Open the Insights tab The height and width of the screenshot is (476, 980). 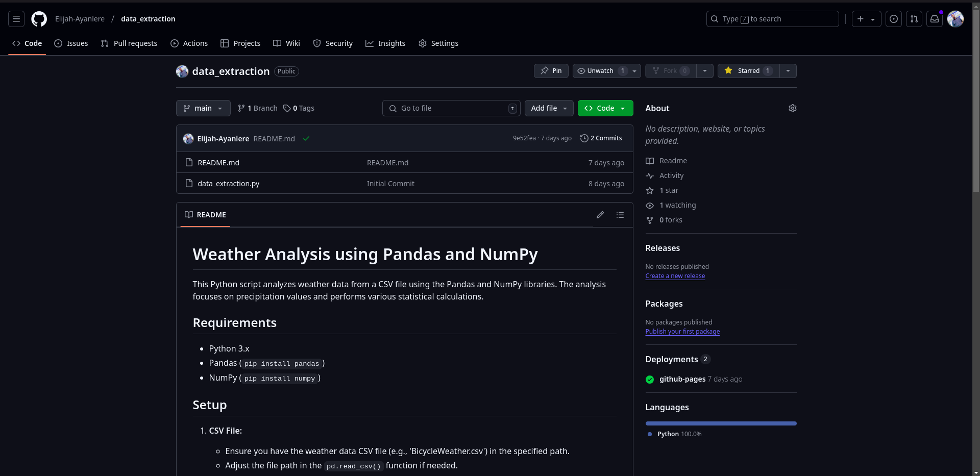click(385, 43)
